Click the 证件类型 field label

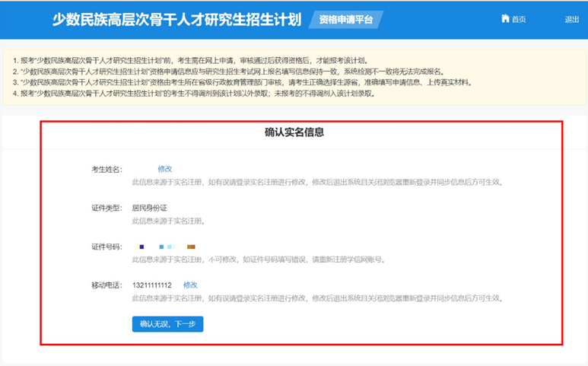pos(106,208)
